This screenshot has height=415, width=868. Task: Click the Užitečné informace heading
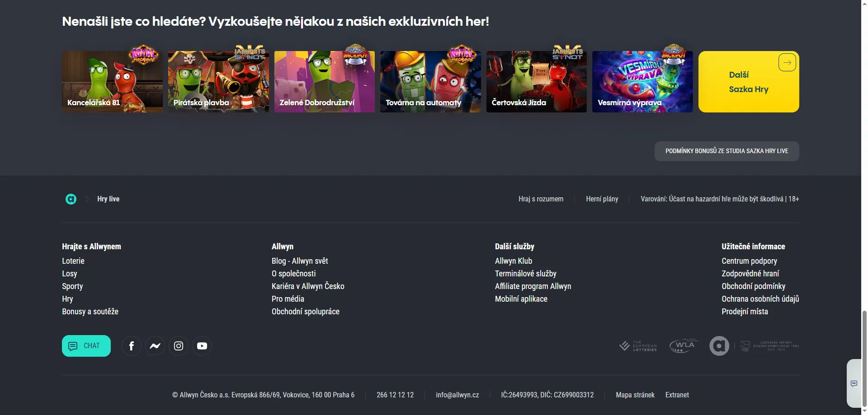(x=753, y=247)
